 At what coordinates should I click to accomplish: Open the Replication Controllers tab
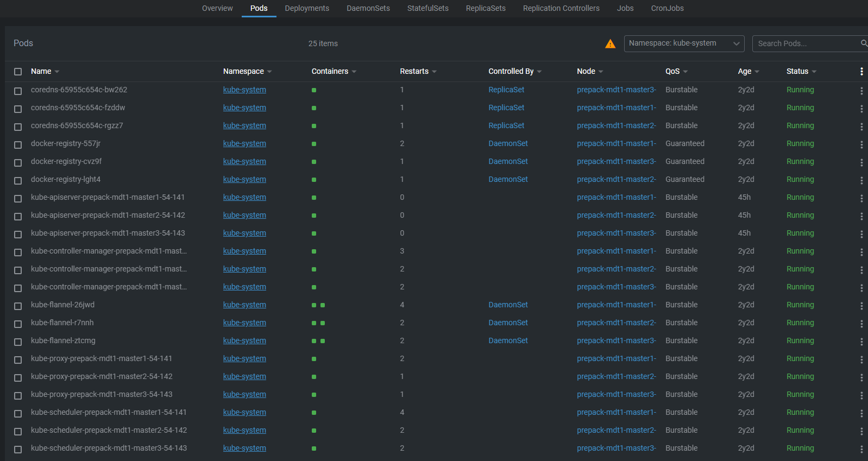[x=561, y=8]
